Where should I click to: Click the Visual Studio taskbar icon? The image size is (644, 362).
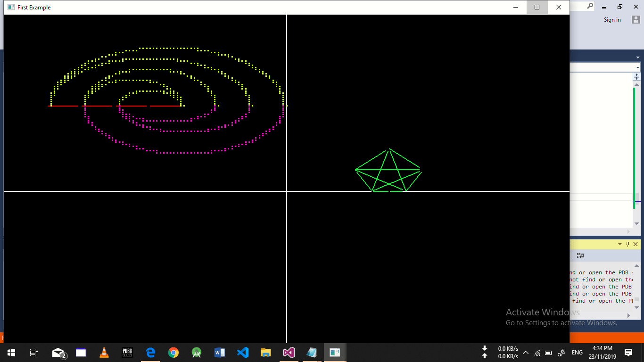pyautogui.click(x=289, y=353)
